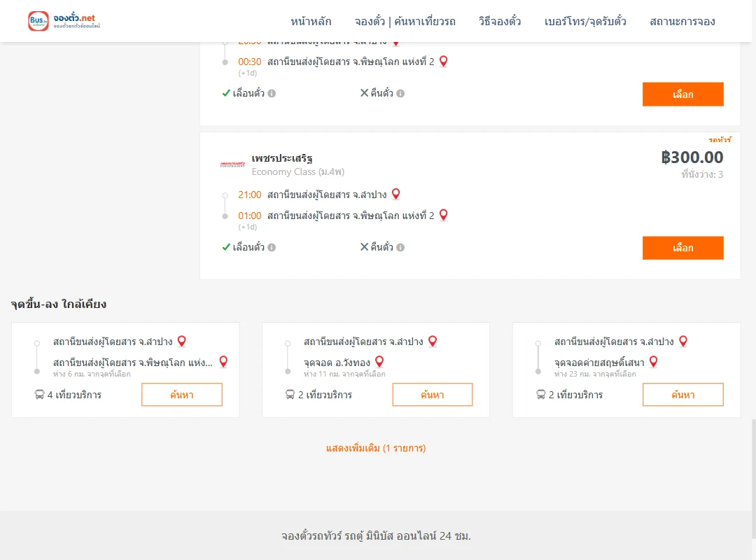Click map pin beside จุดจอด อ.วังทอง
This screenshot has height=560, width=756.
(x=379, y=362)
